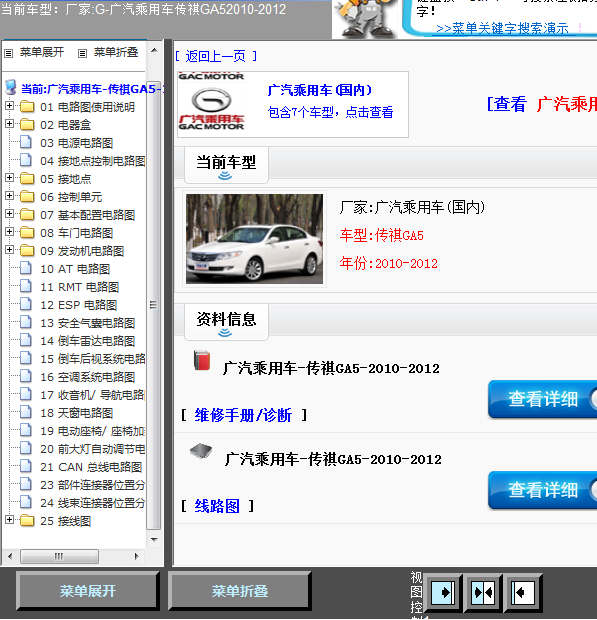
Task: Click document icon of 12 ESP 电路图
Action: click(x=26, y=304)
